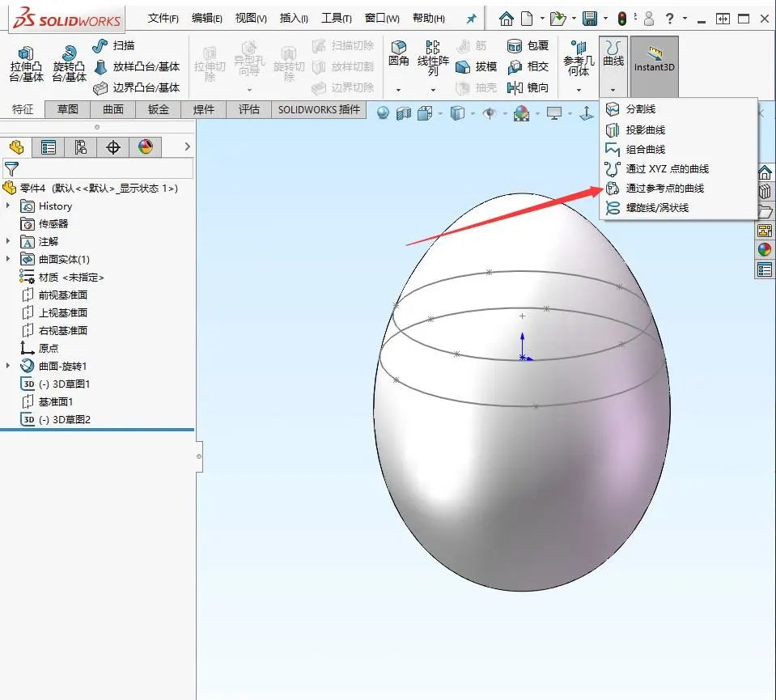Expand 曲面实体(1) in the feature tree
The width and height of the screenshot is (776, 700).
[x=8, y=261]
